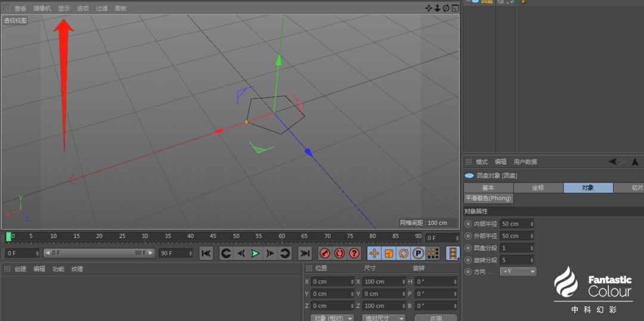Toggle 外部半径 keyframe circle
Screen dimensions: 644x321
click(467, 236)
